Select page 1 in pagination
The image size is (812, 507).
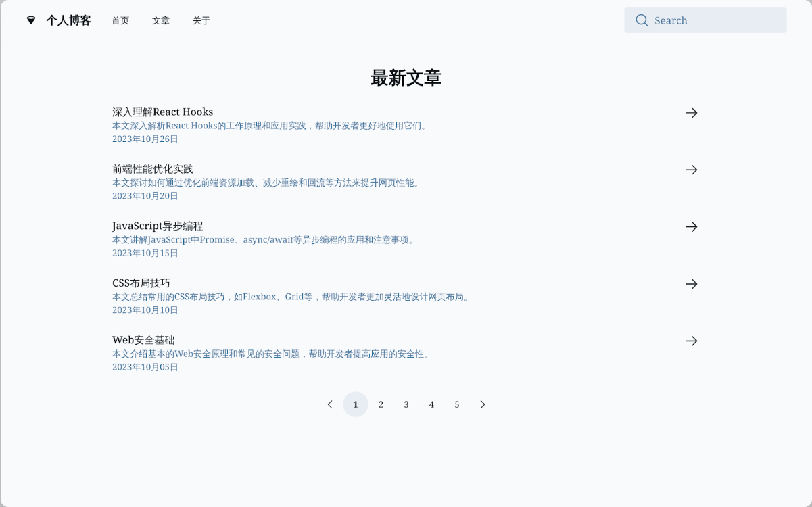tap(356, 404)
